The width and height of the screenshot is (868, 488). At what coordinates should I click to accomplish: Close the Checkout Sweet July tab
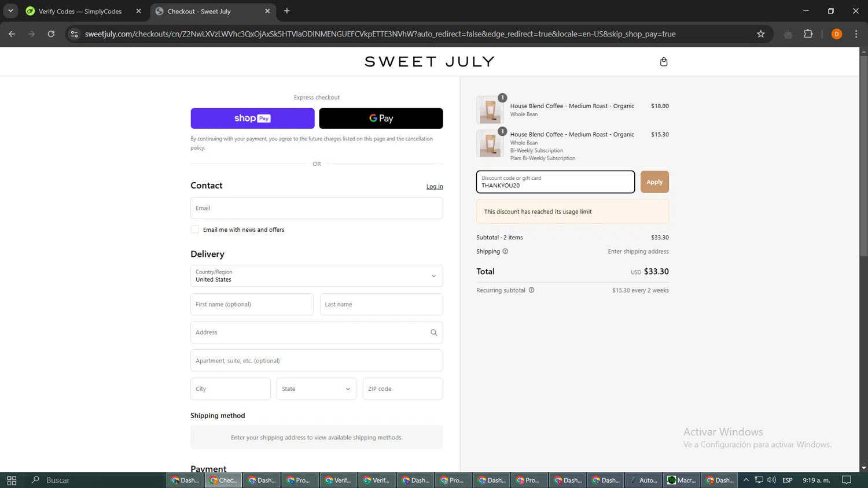pyautogui.click(x=267, y=11)
